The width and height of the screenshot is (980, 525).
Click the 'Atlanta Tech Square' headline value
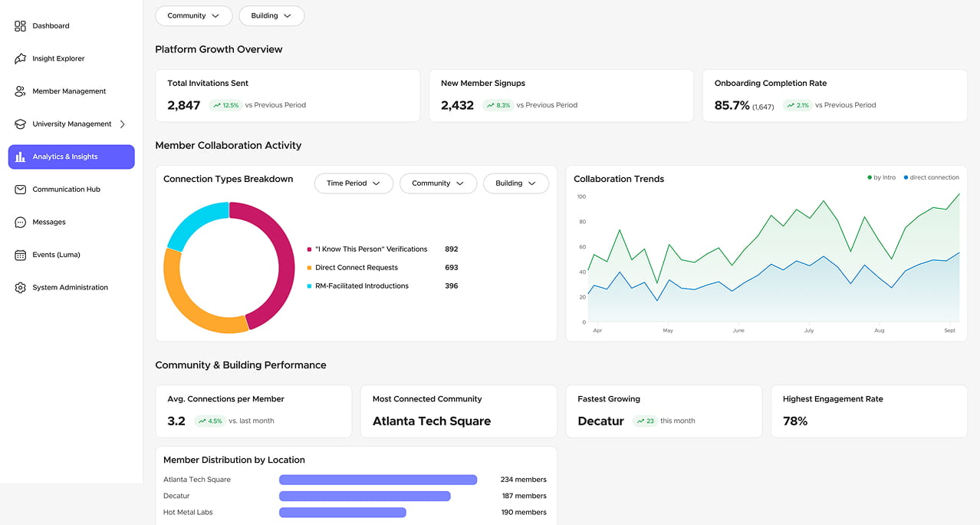[x=432, y=421]
